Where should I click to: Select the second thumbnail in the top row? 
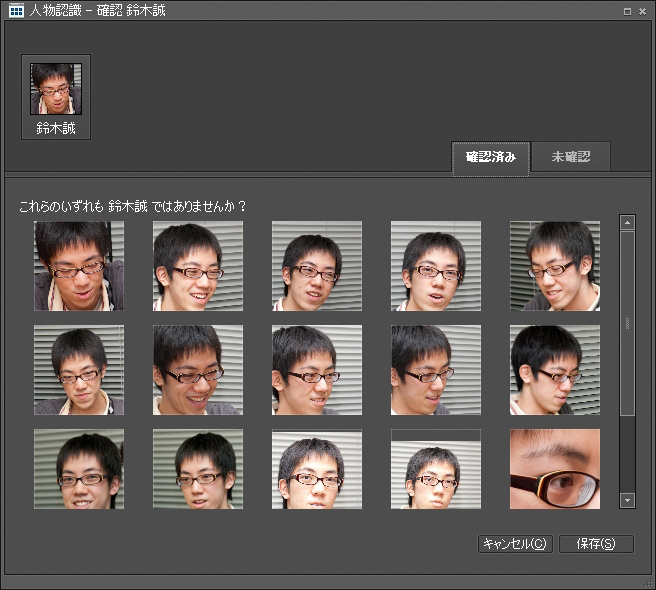coord(198,266)
